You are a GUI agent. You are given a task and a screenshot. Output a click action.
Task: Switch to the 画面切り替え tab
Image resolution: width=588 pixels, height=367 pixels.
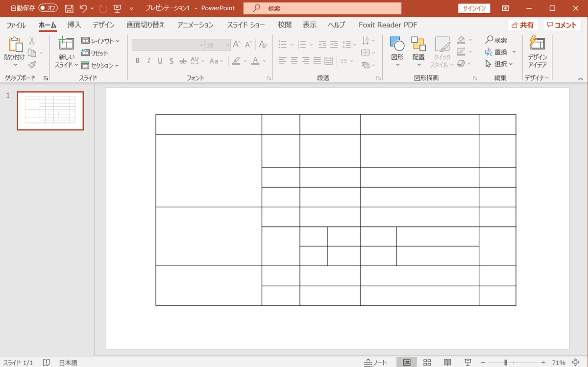pyautogui.click(x=146, y=25)
